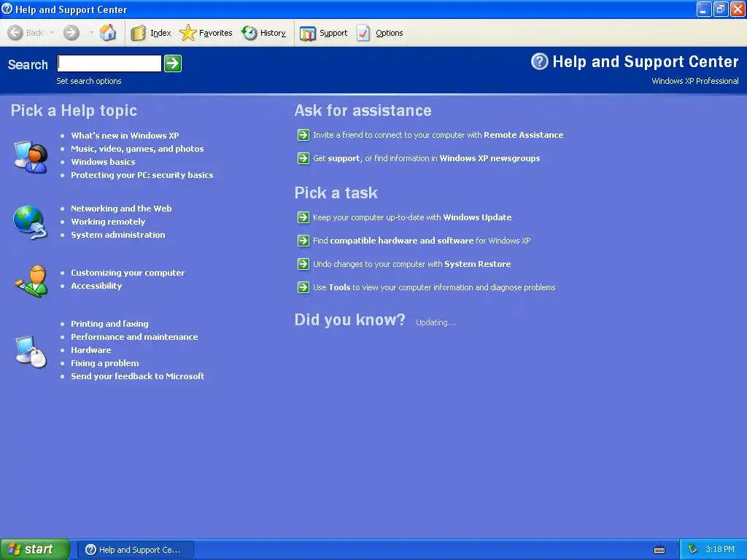Go to the Home page icon
The image size is (747, 560).
click(108, 33)
